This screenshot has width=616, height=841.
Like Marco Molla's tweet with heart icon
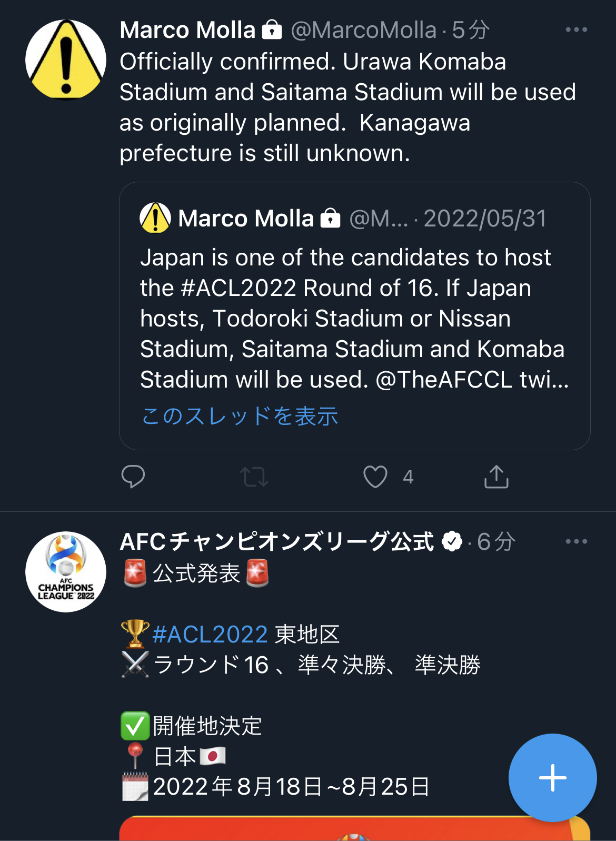(x=375, y=477)
